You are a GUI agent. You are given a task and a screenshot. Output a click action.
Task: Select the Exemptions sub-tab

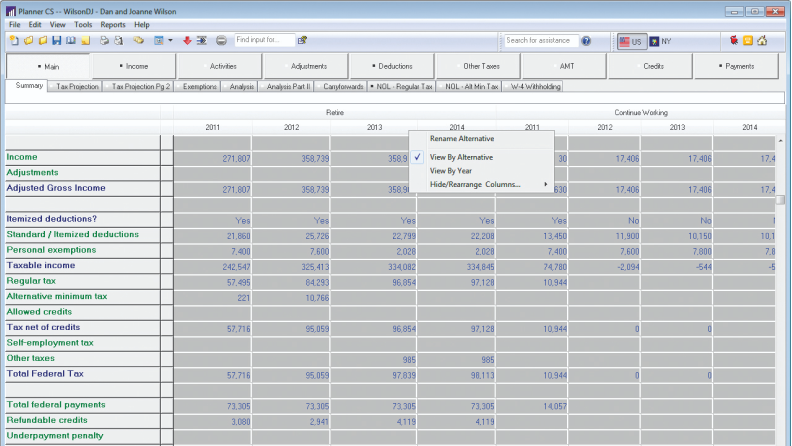[x=198, y=86]
